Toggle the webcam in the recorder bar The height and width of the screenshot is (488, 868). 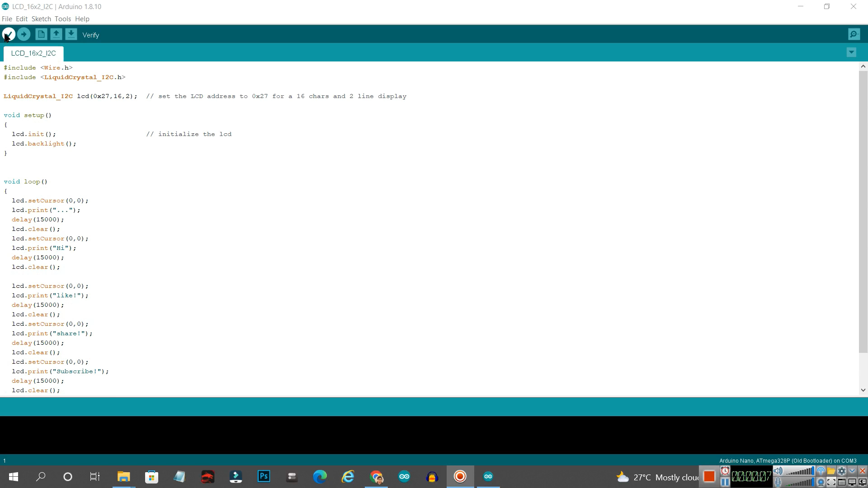(821, 482)
